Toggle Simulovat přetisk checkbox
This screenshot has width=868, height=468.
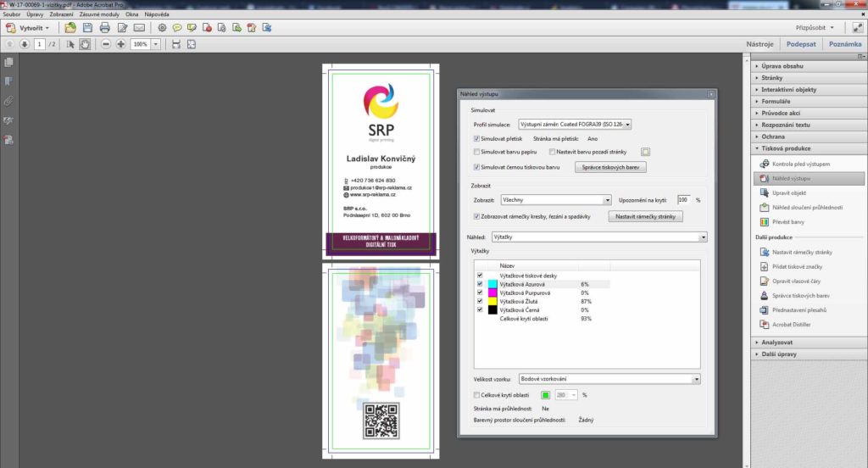[x=476, y=138]
